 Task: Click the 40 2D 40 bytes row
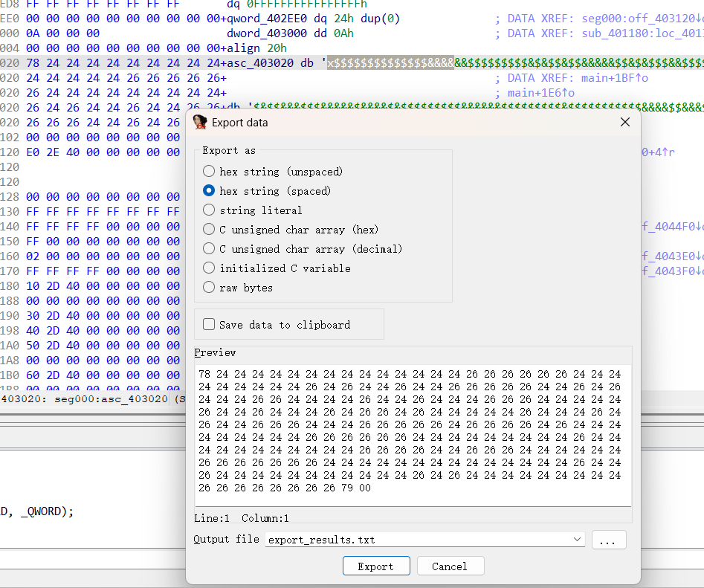pos(103,330)
